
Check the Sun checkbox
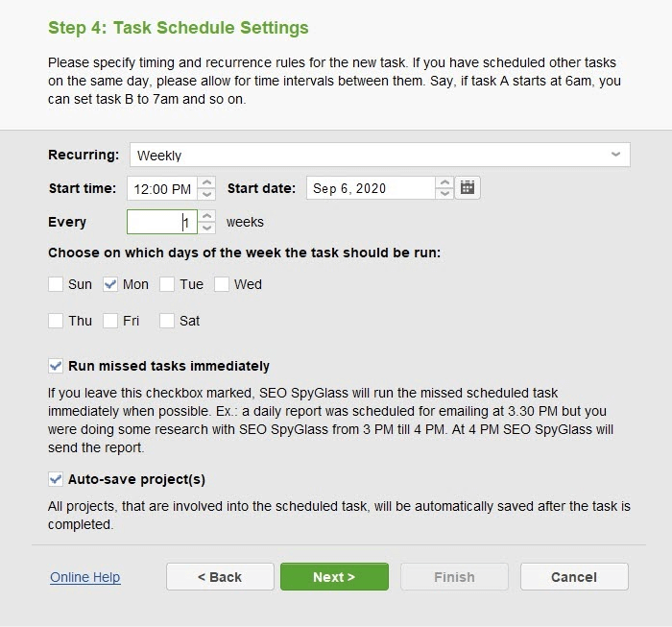click(x=56, y=283)
